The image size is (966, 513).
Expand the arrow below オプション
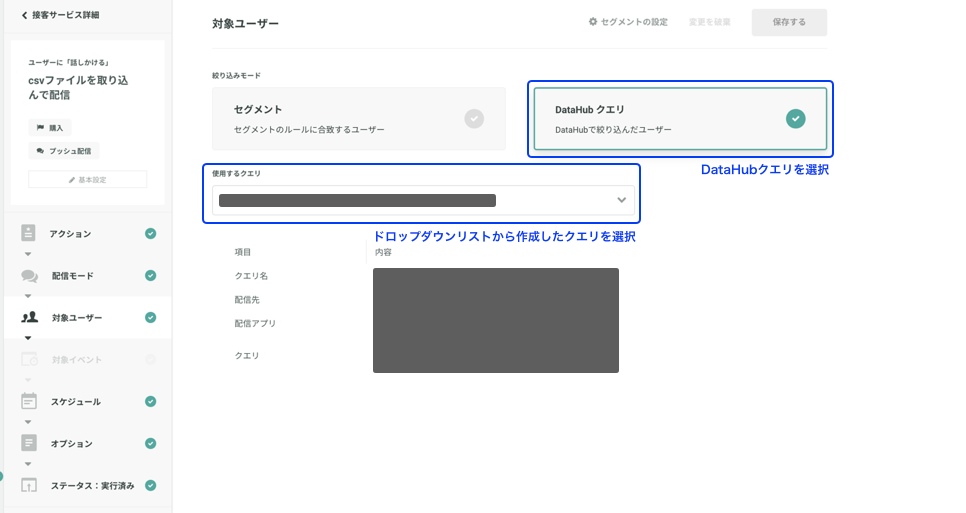[x=28, y=464]
